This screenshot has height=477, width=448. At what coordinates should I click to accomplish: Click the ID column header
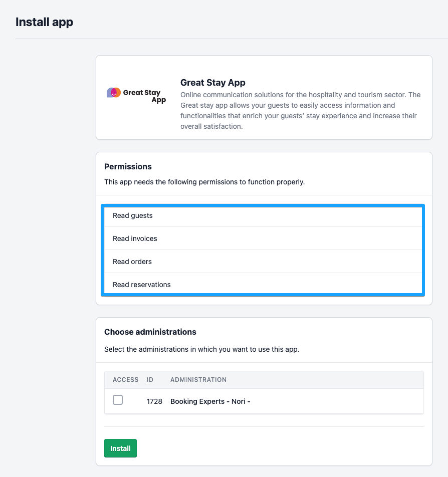(150, 380)
